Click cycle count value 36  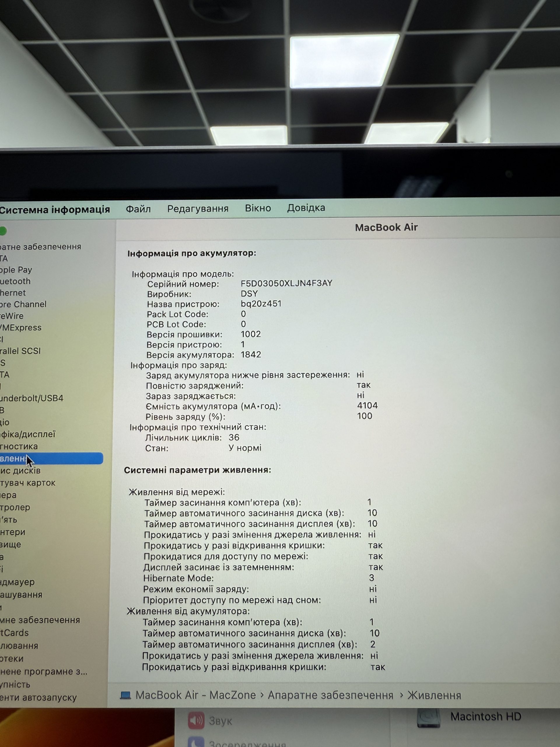234,437
